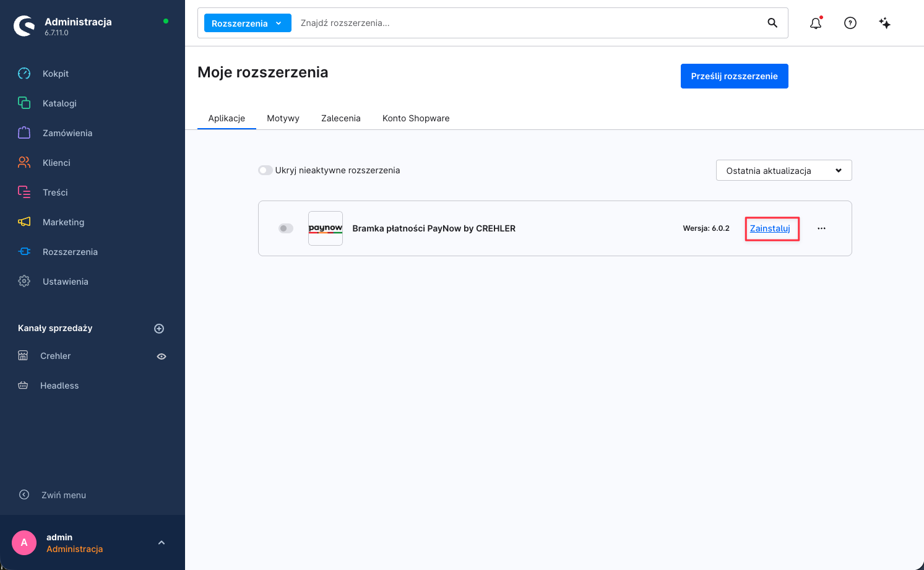Click Moje rozszerzenia heading
The width and height of the screenshot is (924, 570).
(262, 72)
